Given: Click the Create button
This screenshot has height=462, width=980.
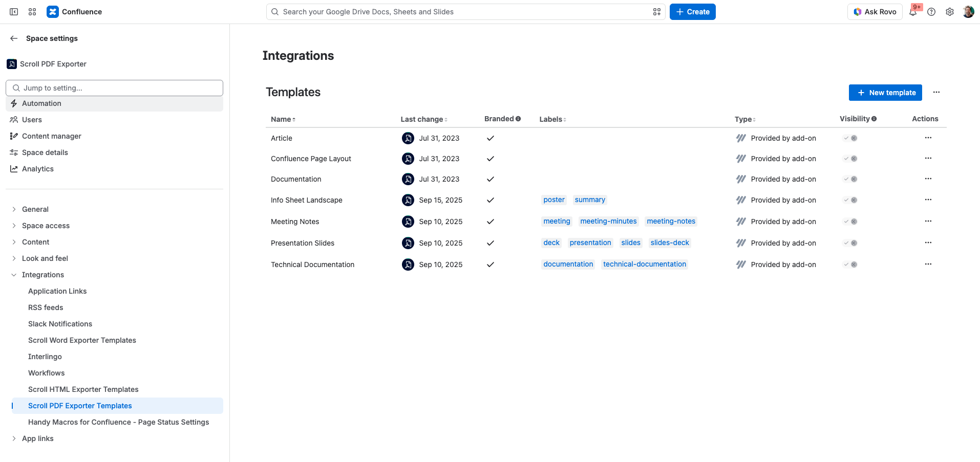Looking at the screenshot, I should pyautogui.click(x=692, y=12).
